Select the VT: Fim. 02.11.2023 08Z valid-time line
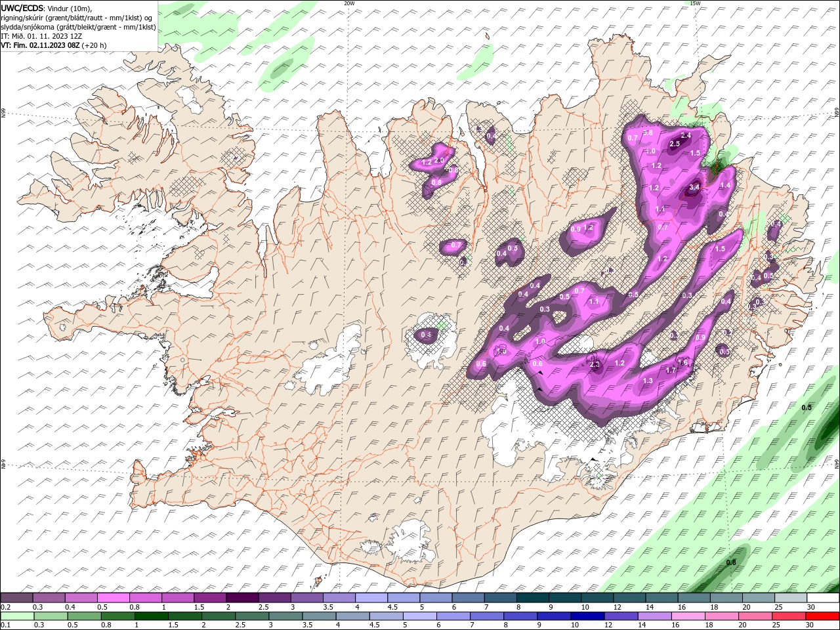Viewport: 840px width, 630px height. [x=54, y=45]
